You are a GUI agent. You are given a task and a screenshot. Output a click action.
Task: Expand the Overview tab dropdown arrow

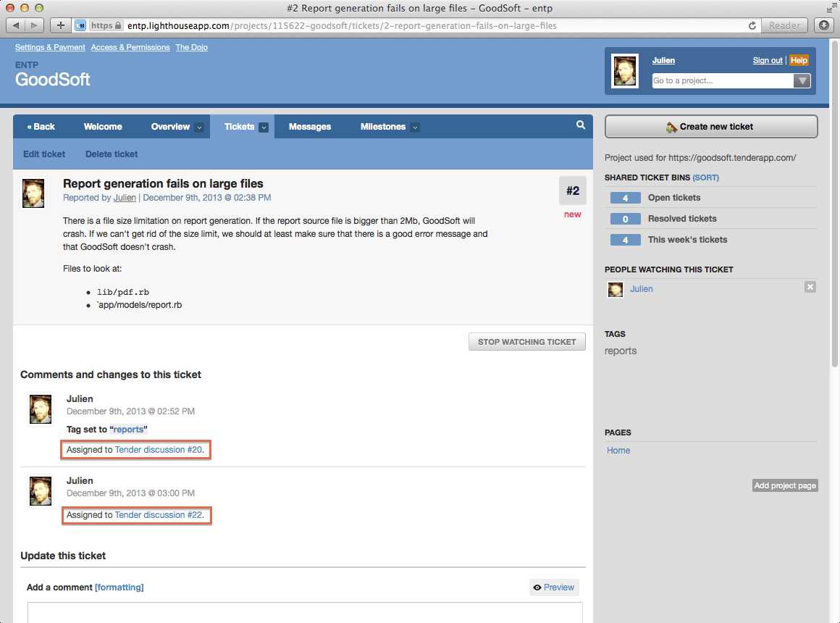[199, 127]
